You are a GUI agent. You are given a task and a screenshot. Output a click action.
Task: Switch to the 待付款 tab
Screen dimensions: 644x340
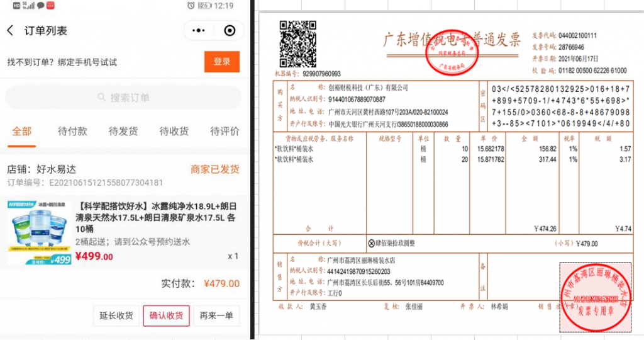(x=72, y=132)
